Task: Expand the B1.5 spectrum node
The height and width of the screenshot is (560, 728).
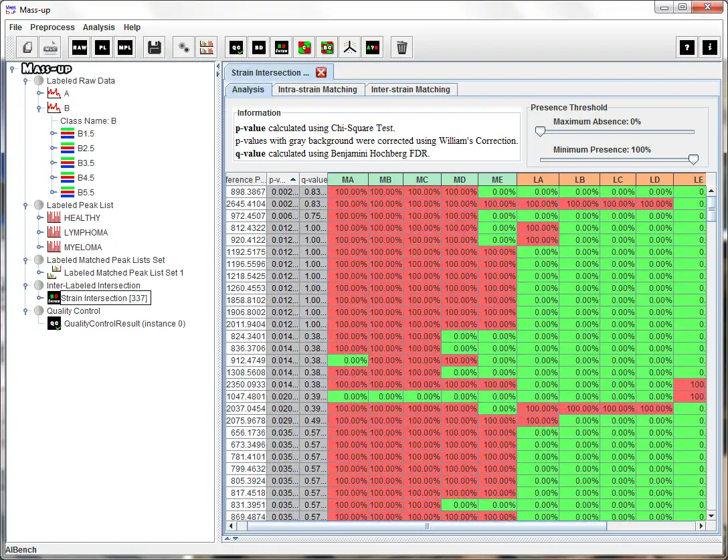Action: [x=53, y=134]
